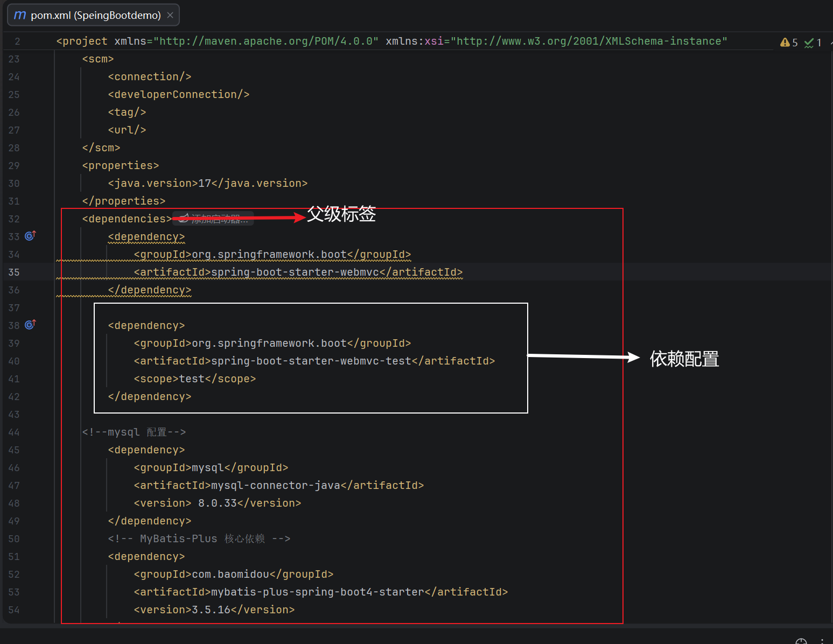Click the crosshair locate icon at bottom
833x644 pixels.
tap(801, 641)
